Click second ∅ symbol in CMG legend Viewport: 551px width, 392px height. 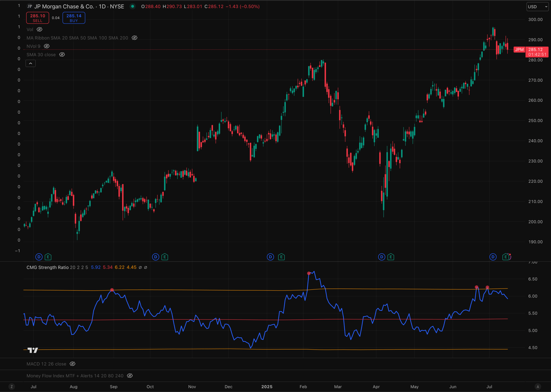click(145, 268)
